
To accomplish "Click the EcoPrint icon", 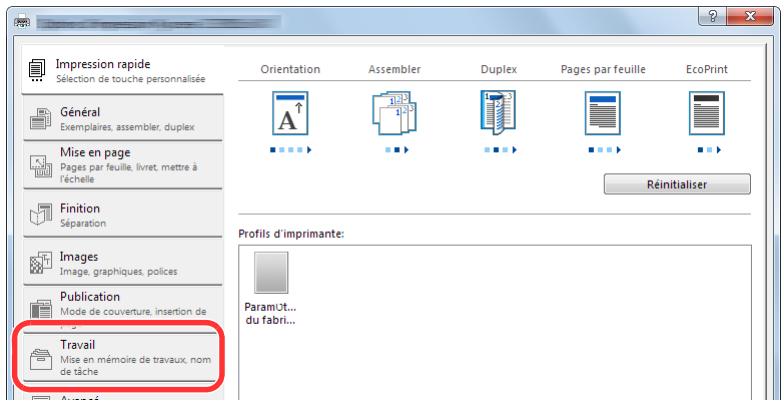I will click(x=706, y=113).
